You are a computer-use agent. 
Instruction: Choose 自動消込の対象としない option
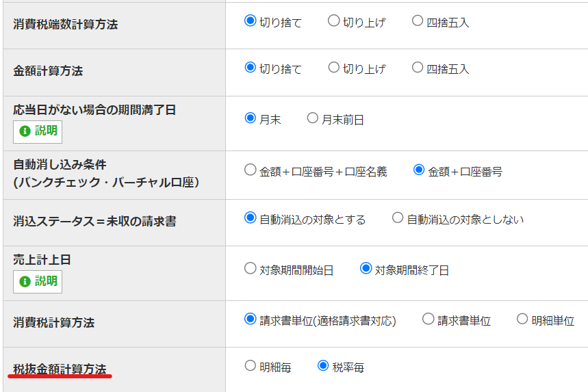tap(398, 218)
